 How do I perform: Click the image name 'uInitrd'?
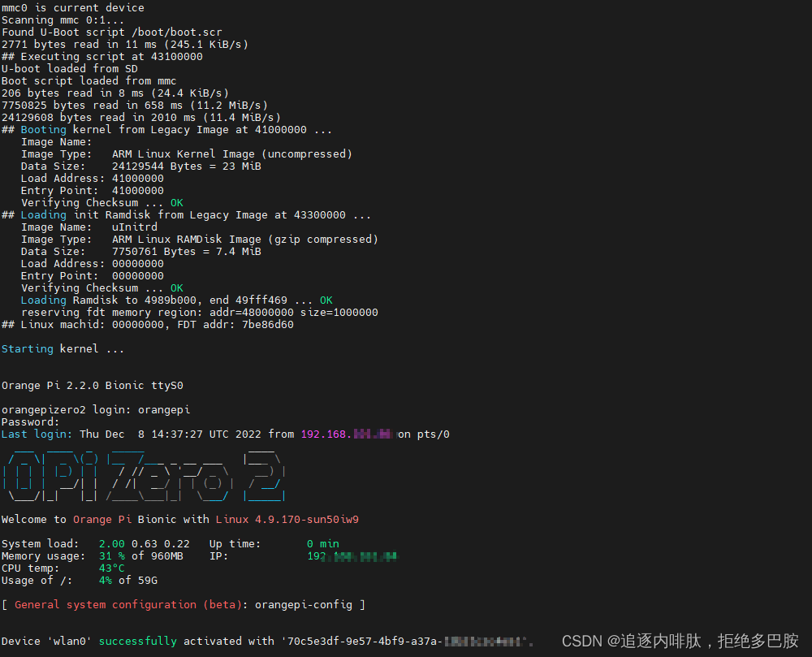coord(135,227)
